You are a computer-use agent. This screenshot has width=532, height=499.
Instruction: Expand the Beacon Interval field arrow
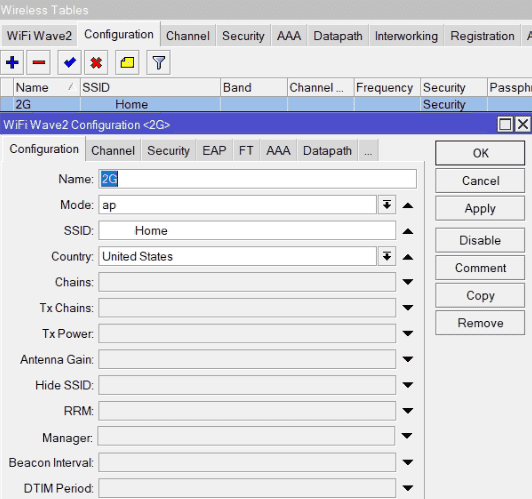coord(408,462)
